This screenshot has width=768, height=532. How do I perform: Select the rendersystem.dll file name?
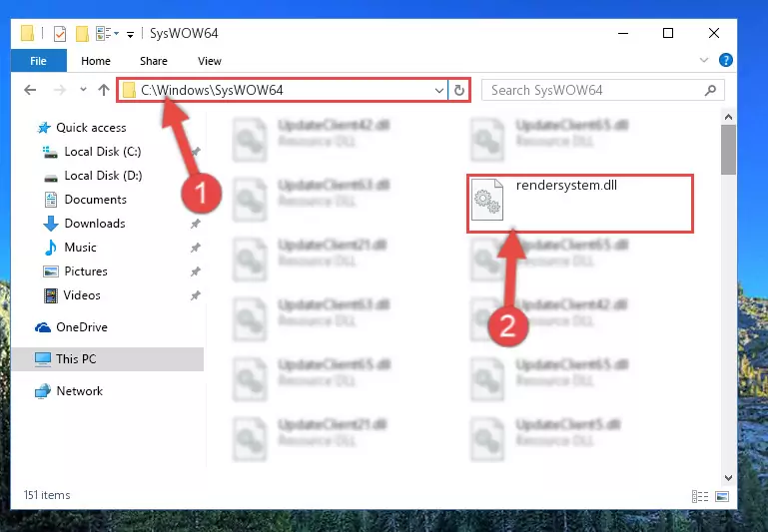566,185
